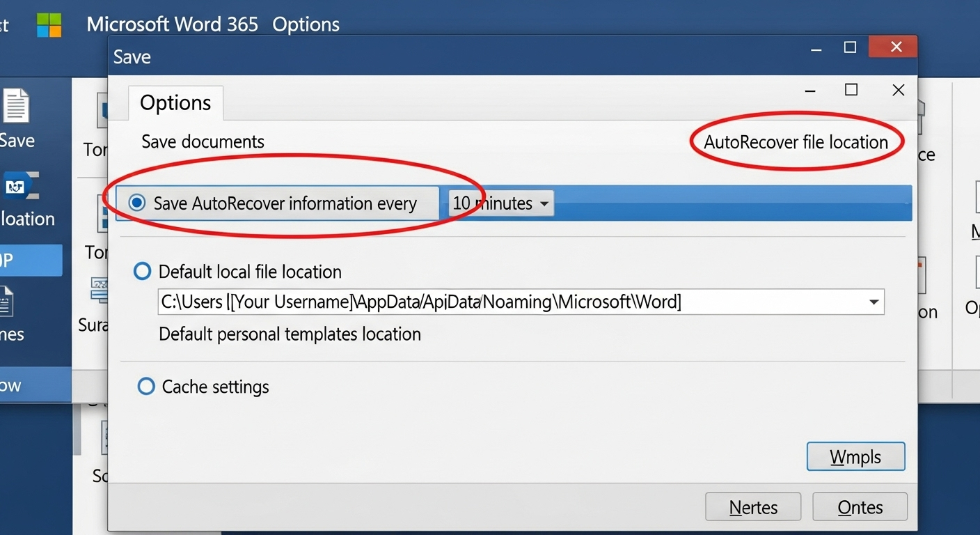Switch to the Options tab
Image resolution: width=980 pixels, height=535 pixels.
point(175,102)
